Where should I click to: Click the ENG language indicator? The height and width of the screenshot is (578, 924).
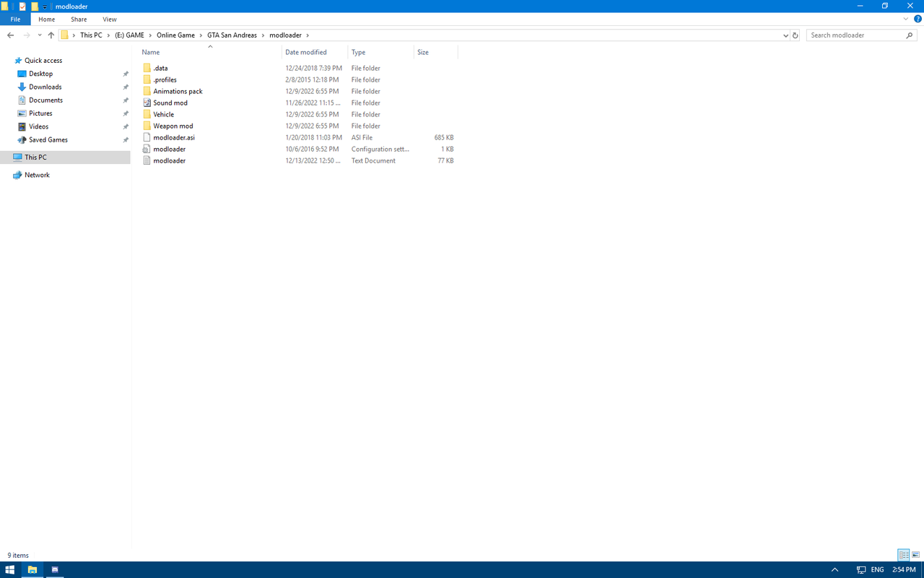[877, 569]
